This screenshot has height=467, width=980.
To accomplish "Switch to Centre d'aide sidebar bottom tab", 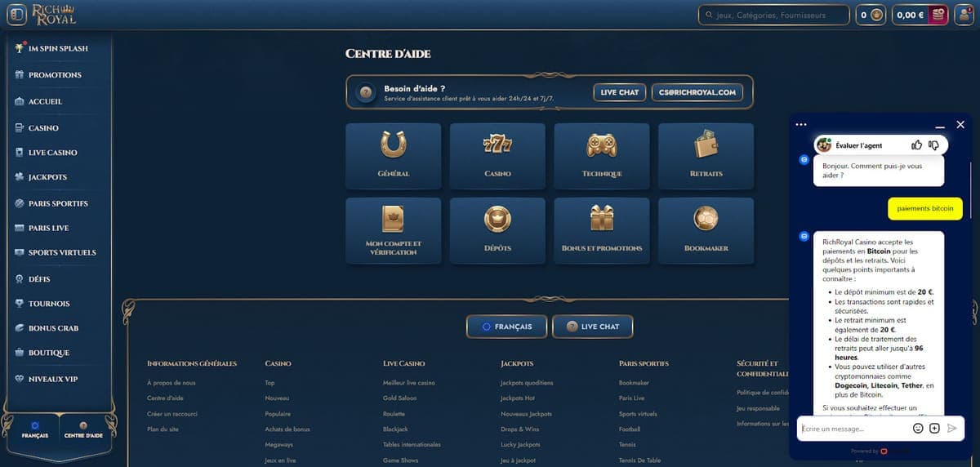I will coord(83,430).
